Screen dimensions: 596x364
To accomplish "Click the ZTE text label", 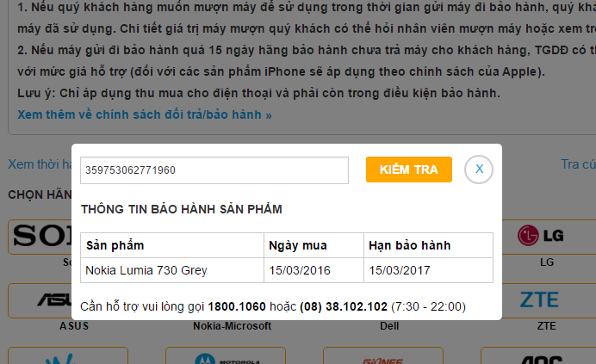I will (x=547, y=326).
